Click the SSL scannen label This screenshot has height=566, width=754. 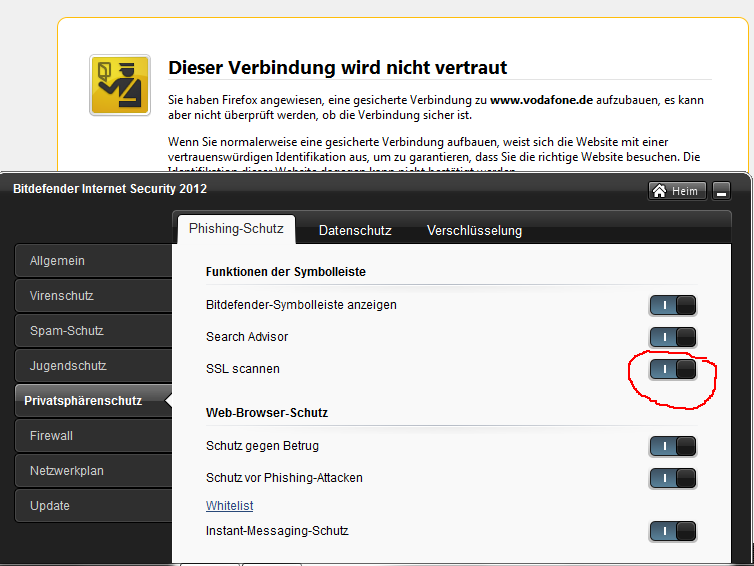243,369
